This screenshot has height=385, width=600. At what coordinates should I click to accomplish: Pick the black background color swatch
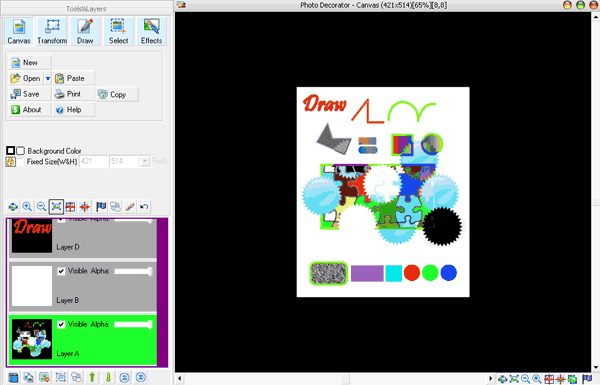10,150
